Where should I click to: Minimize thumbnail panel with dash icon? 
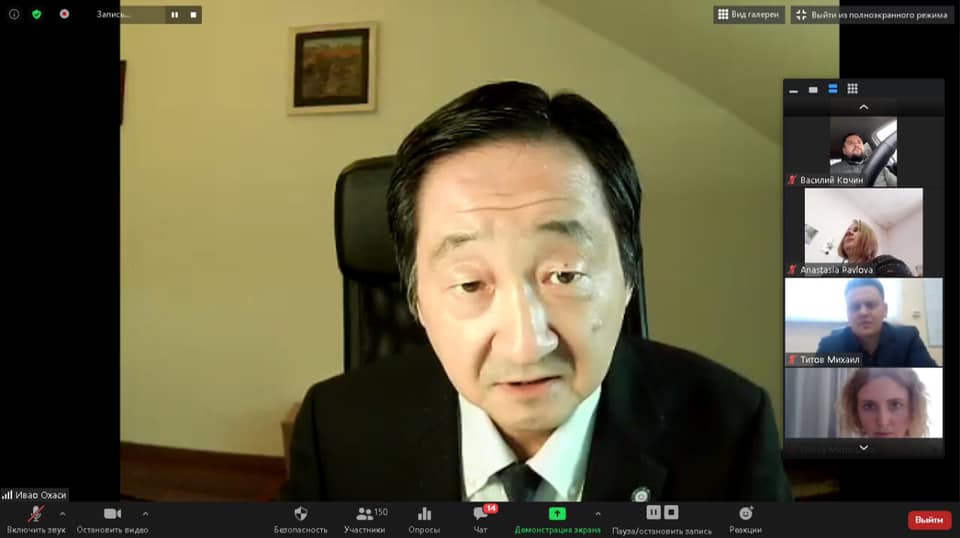click(x=793, y=89)
